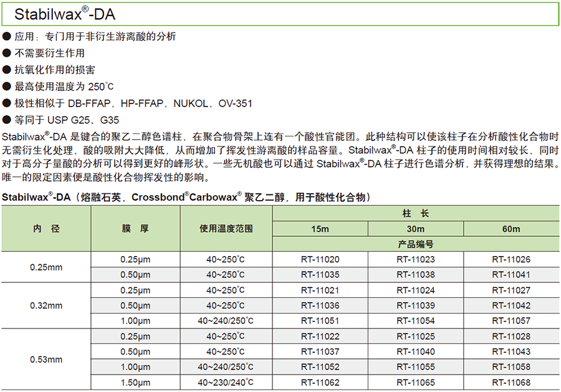Select product number RT-11068

pos(511,381)
